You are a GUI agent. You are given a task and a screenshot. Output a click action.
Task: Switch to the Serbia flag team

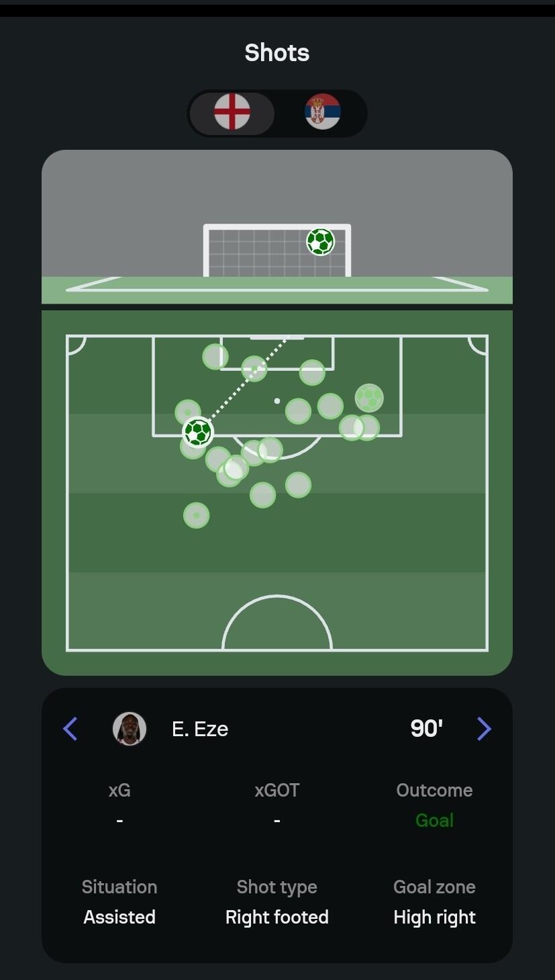coord(323,112)
